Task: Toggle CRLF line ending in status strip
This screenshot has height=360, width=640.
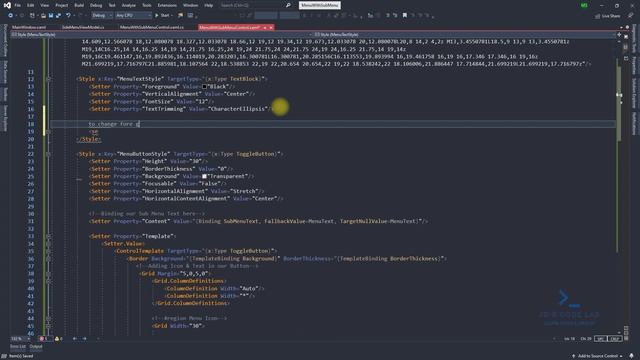Action: (614, 339)
